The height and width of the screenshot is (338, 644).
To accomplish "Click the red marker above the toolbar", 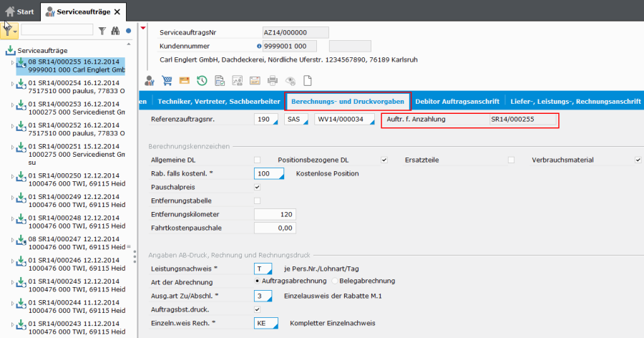I will 143,28.
